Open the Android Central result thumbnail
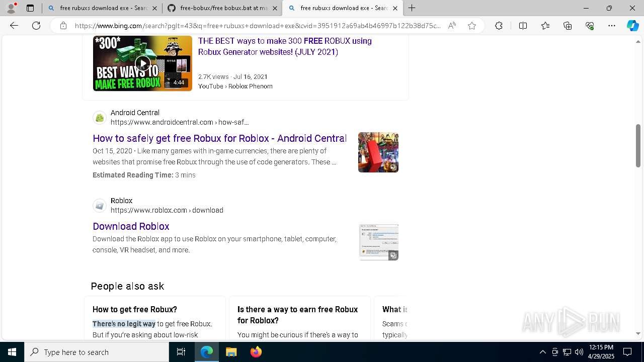Image resolution: width=644 pixels, height=362 pixels. pos(378,152)
